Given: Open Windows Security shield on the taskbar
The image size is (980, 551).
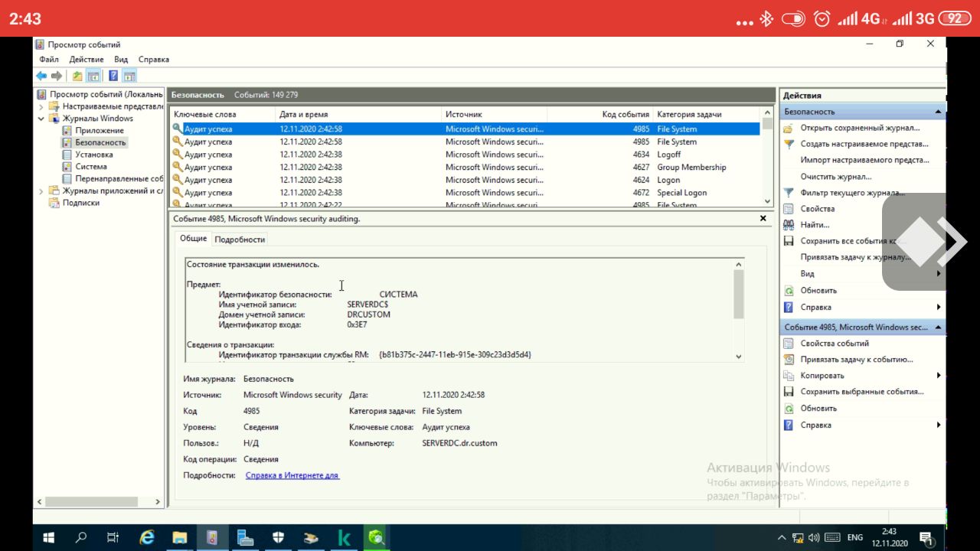Looking at the screenshot, I should (x=279, y=538).
